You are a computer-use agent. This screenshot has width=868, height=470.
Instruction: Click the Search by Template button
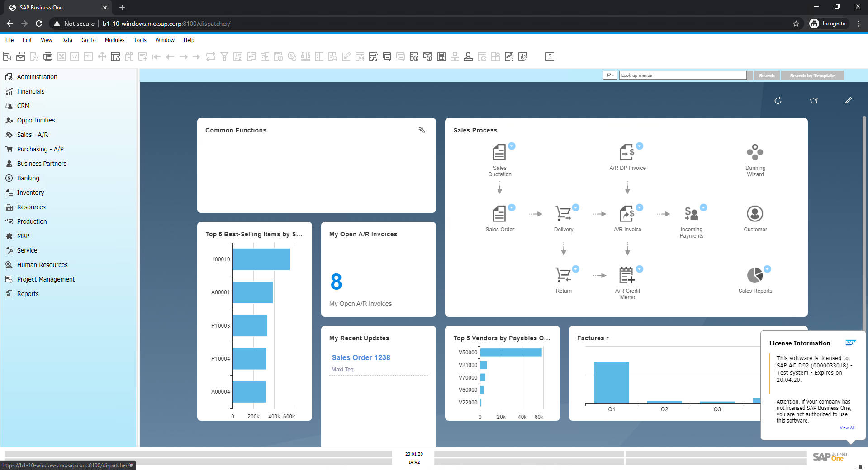tap(812, 75)
